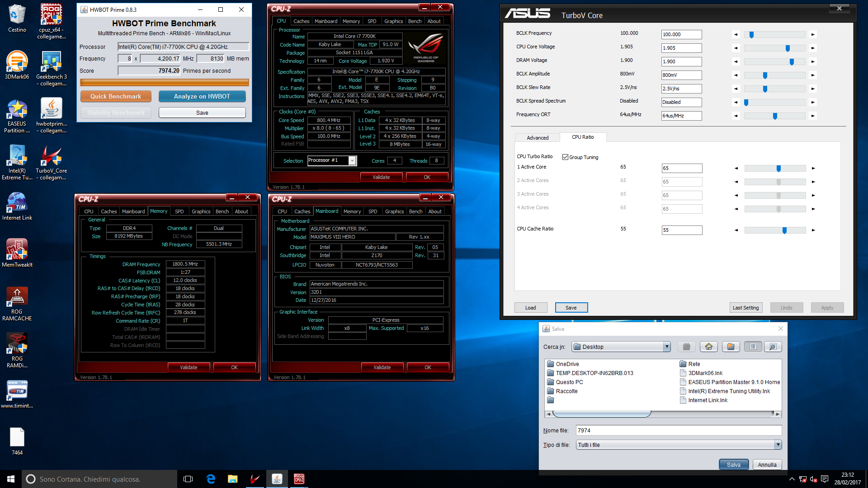The height and width of the screenshot is (488, 868).
Task: Click the Salva button in save dialog
Action: [x=733, y=465]
